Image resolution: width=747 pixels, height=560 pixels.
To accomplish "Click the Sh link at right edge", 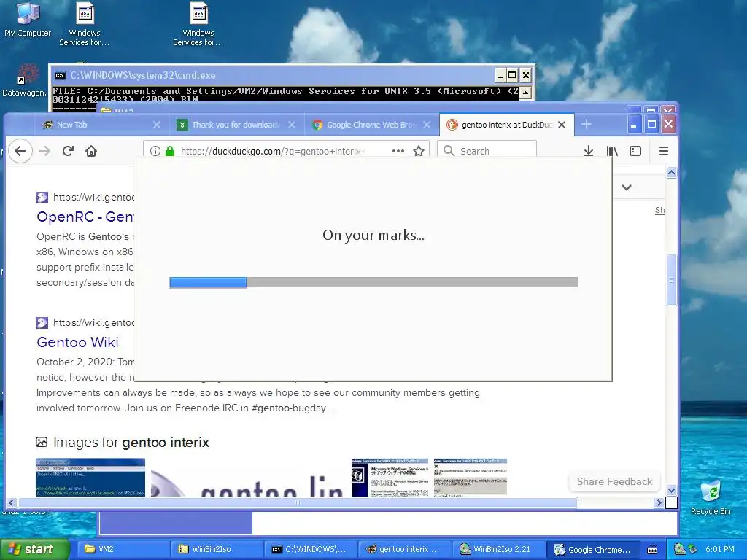I will [659, 210].
